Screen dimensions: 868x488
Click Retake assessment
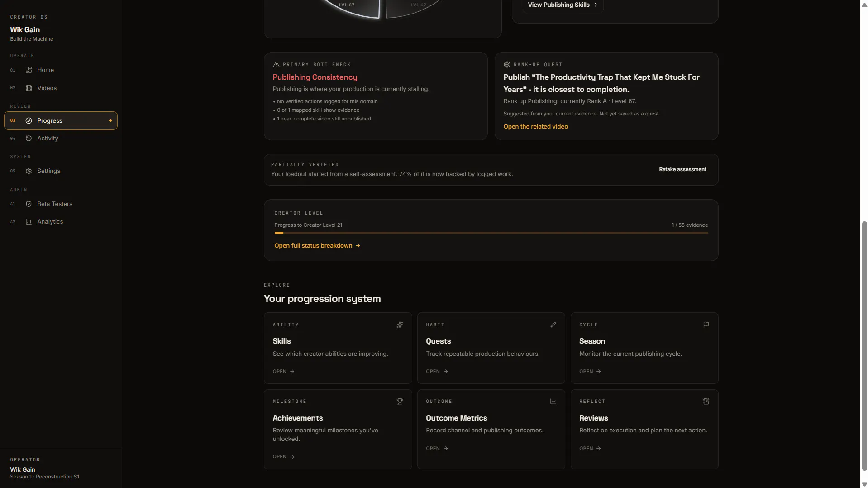click(x=682, y=170)
